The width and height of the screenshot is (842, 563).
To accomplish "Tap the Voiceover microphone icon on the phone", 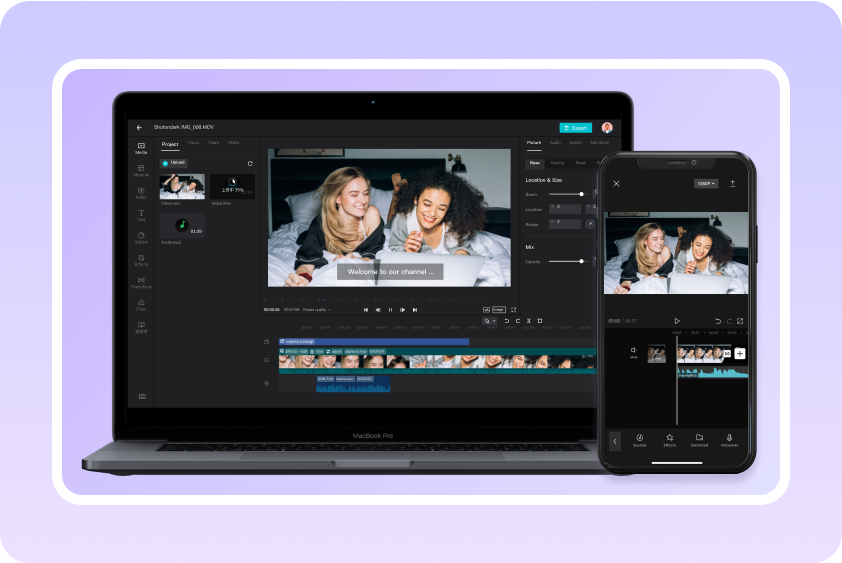I will pyautogui.click(x=729, y=440).
